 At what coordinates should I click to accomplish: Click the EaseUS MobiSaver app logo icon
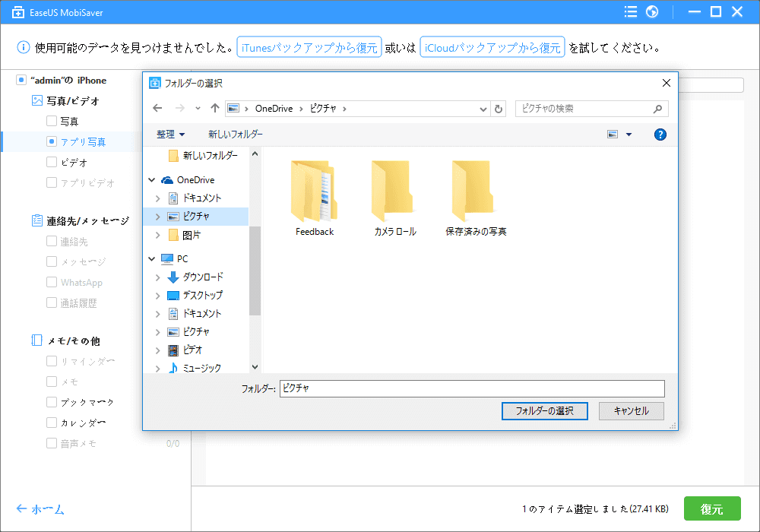point(18,12)
